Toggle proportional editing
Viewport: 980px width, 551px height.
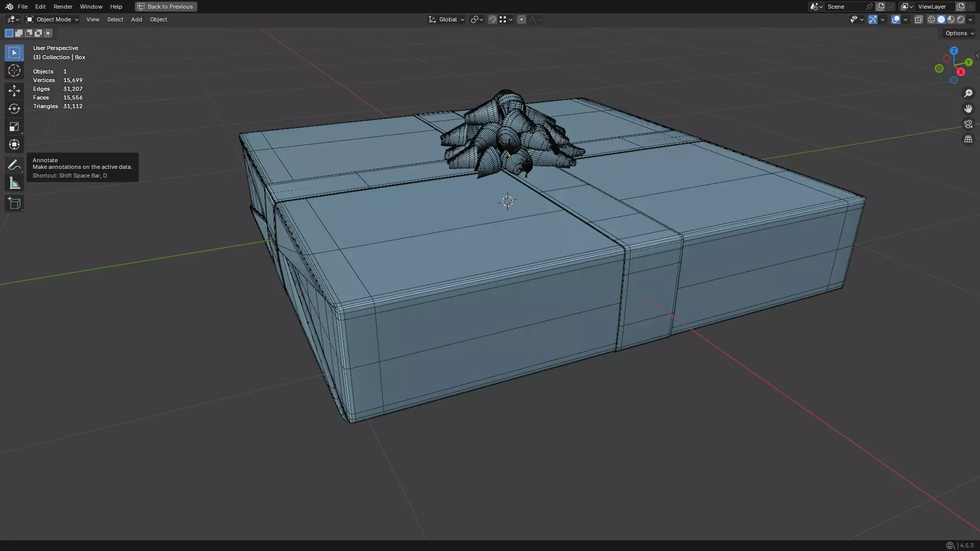[x=521, y=19]
